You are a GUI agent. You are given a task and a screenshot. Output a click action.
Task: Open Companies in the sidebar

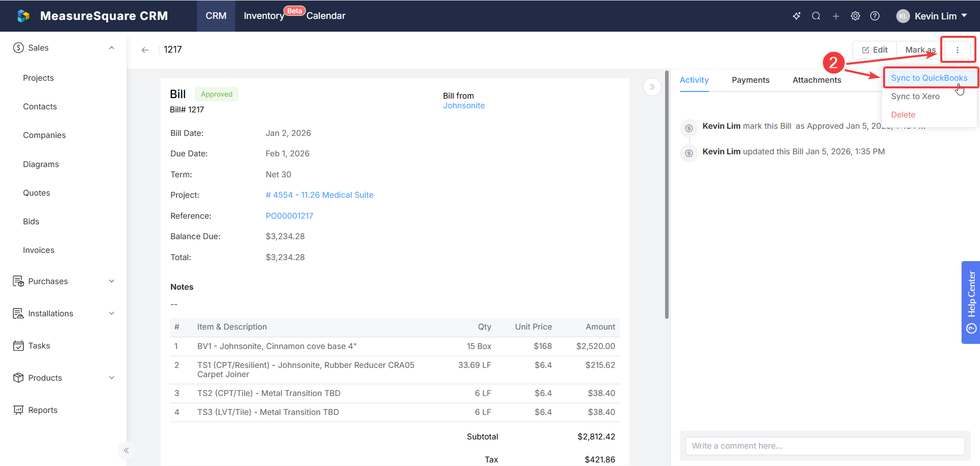[x=44, y=135]
